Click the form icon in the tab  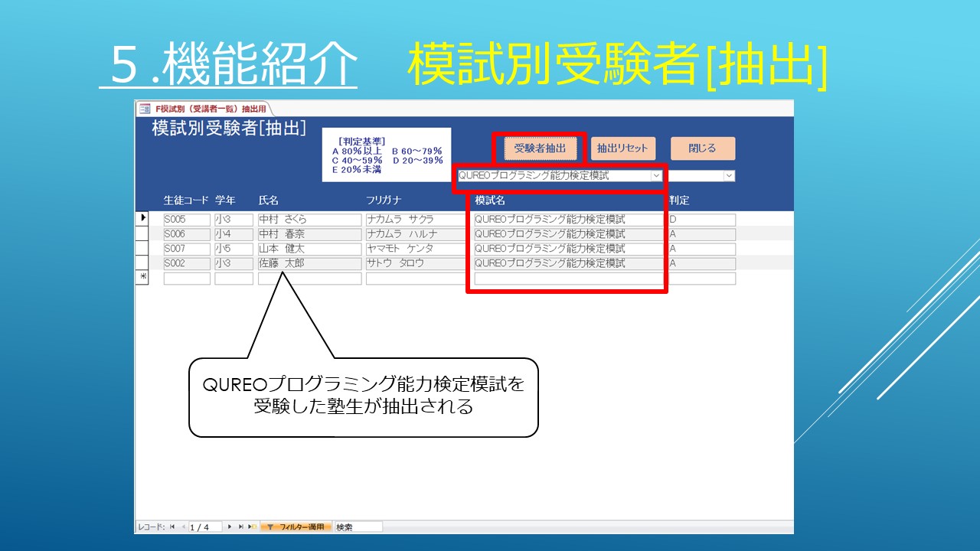click(x=145, y=109)
